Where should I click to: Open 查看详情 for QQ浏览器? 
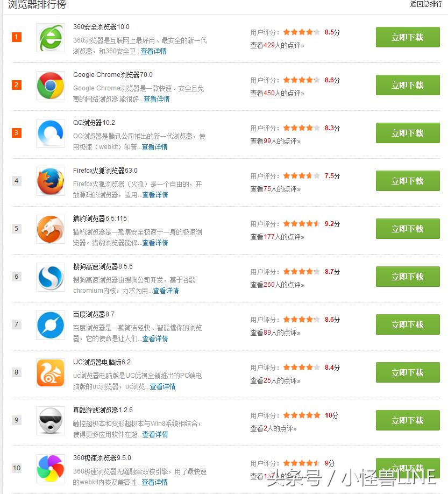[x=154, y=147]
